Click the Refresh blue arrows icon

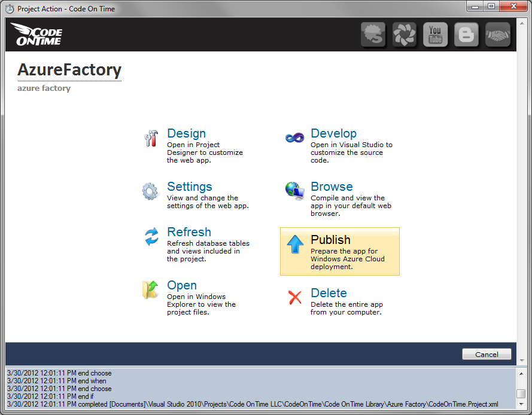pos(151,237)
